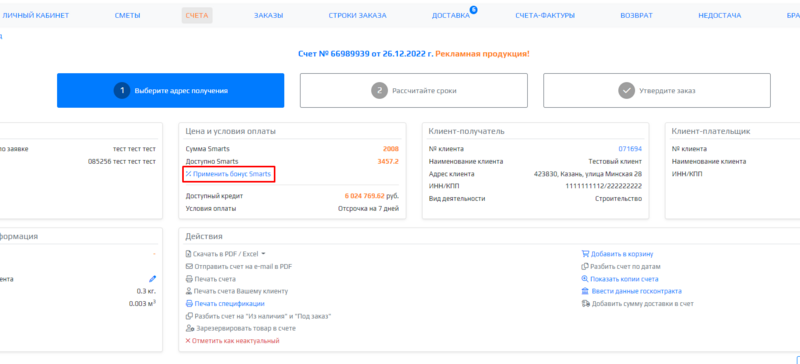The image size is (800, 364).
Task: Apply the Smarts bonus via Применить бонус Smarts
Action: click(x=228, y=174)
